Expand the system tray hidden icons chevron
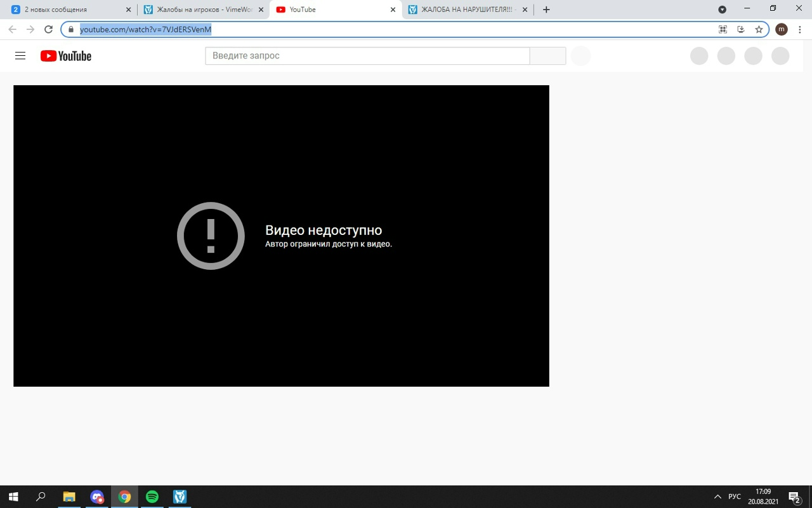Image resolution: width=812 pixels, height=508 pixels. 717,497
